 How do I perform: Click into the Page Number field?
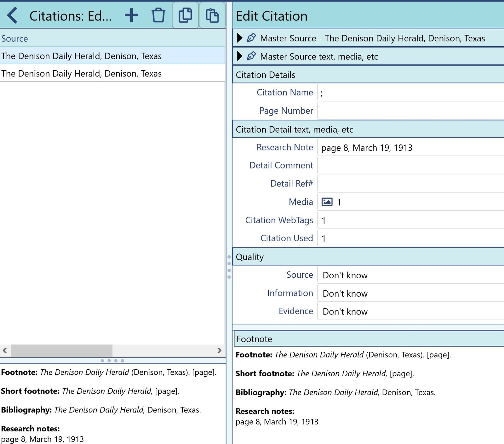click(x=411, y=111)
